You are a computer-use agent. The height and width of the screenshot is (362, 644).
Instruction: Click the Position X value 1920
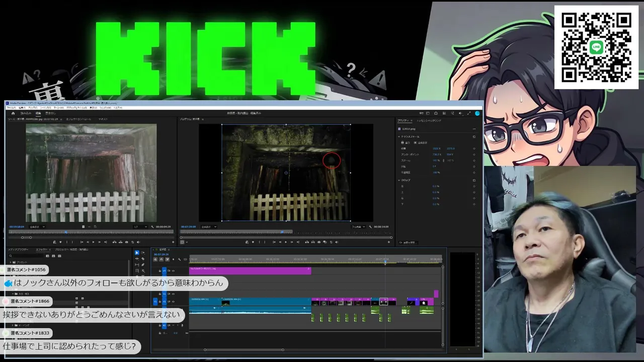436,148
